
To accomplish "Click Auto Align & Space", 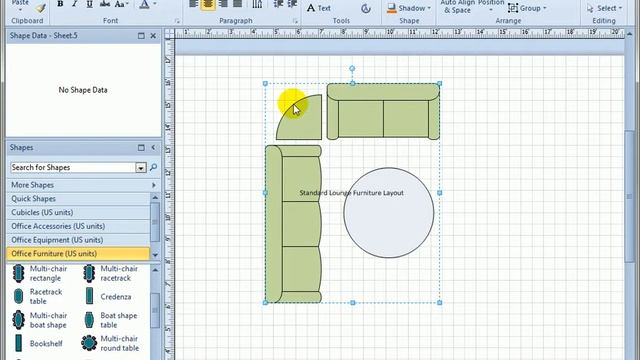I will (457, 6).
